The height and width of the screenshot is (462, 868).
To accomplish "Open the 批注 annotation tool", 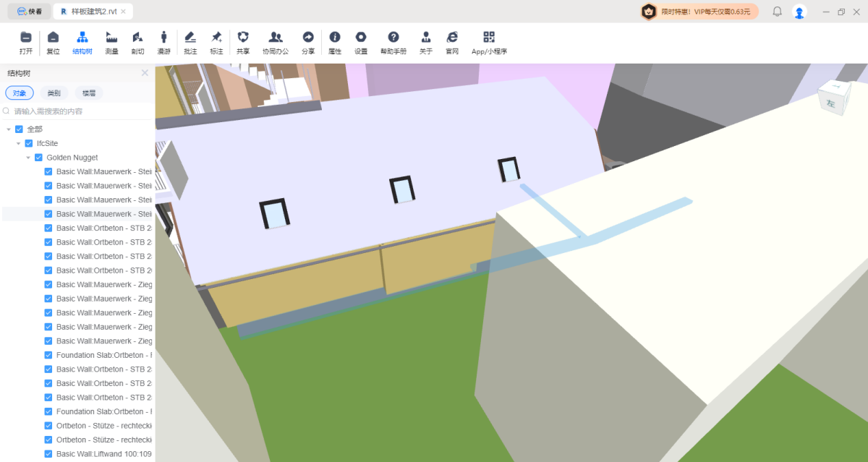I will (190, 38).
